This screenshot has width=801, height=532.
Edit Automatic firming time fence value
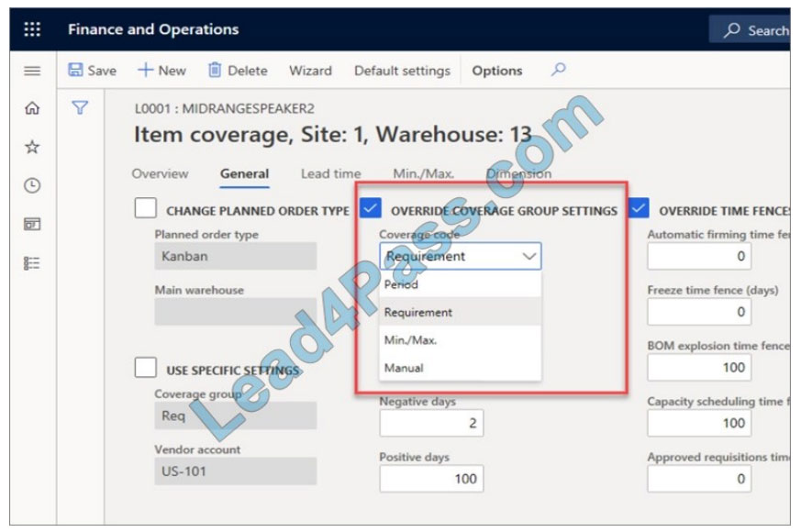(x=699, y=256)
